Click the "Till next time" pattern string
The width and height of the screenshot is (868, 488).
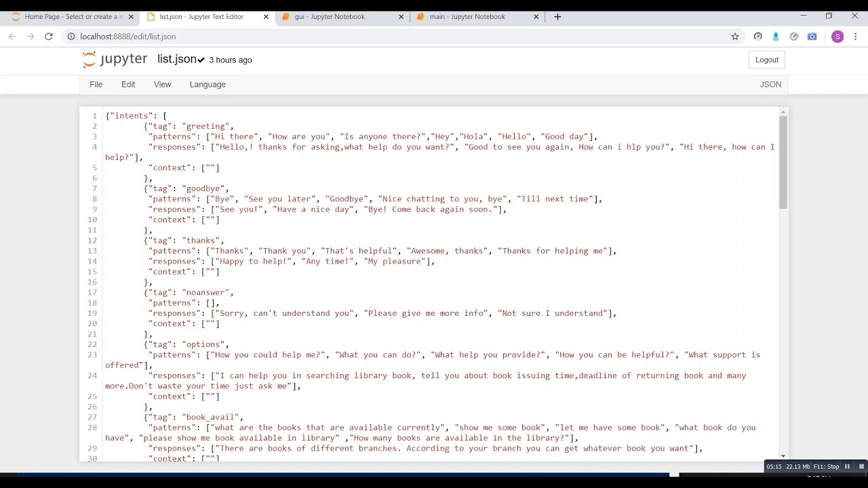[555, 199]
